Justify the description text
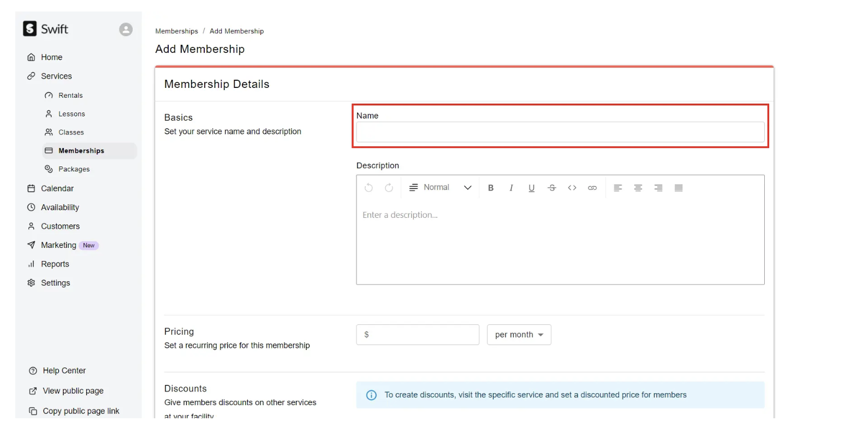 (679, 188)
